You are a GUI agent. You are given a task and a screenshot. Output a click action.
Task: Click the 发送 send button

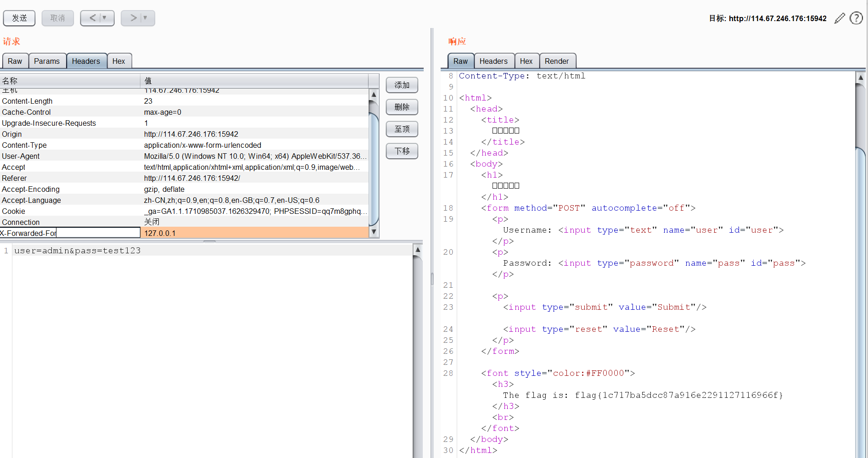[19, 18]
